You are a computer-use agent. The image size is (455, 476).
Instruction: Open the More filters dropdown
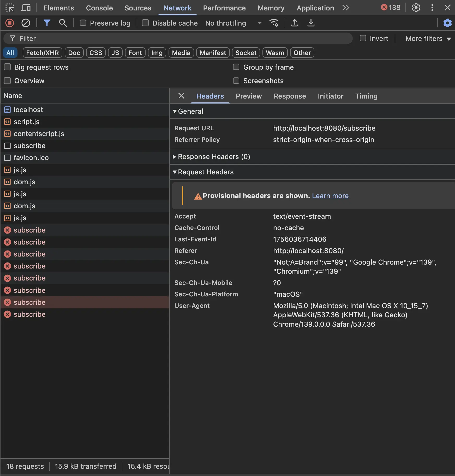(x=428, y=39)
